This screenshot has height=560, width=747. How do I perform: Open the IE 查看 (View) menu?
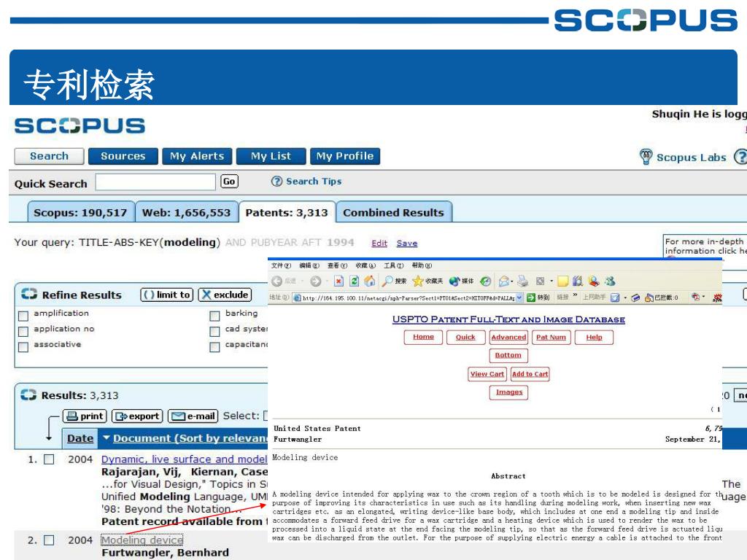[337, 265]
